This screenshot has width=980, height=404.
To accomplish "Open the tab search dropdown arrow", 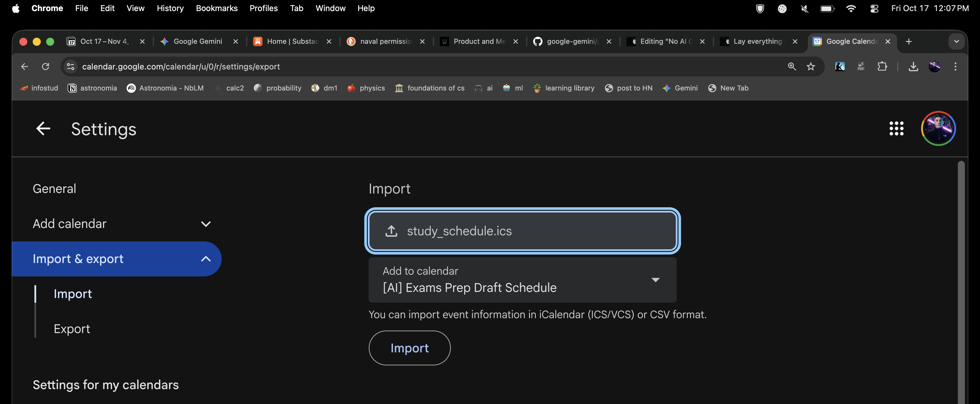I will pos(956,41).
